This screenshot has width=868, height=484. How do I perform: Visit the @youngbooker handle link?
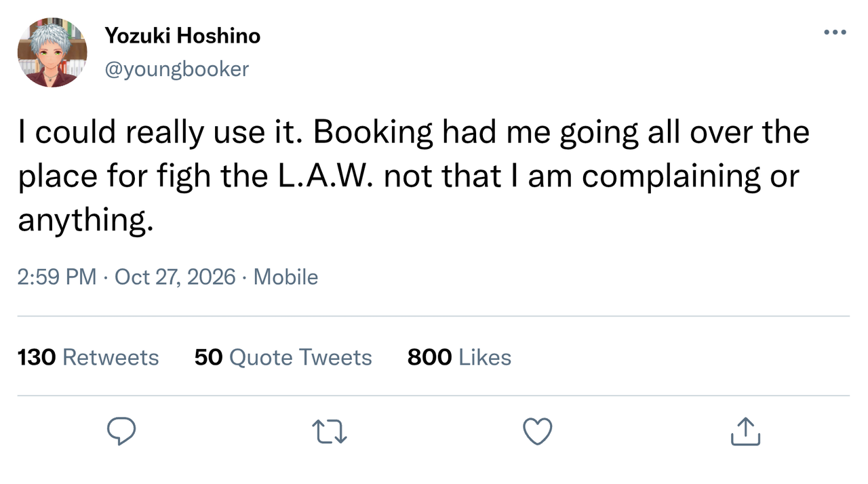pyautogui.click(x=177, y=68)
